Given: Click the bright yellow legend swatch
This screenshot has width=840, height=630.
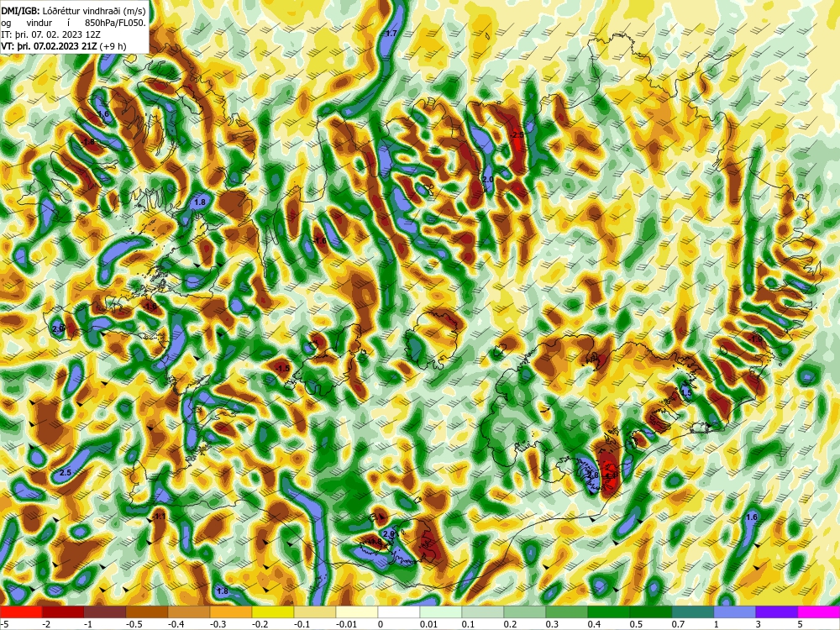Looking at the screenshot, I should click(273, 612).
